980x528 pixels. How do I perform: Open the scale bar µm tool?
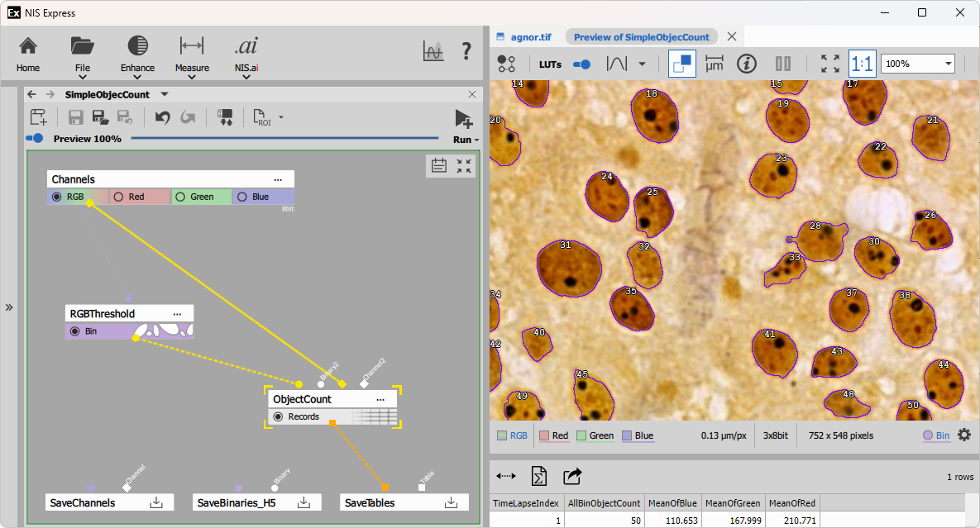715,64
